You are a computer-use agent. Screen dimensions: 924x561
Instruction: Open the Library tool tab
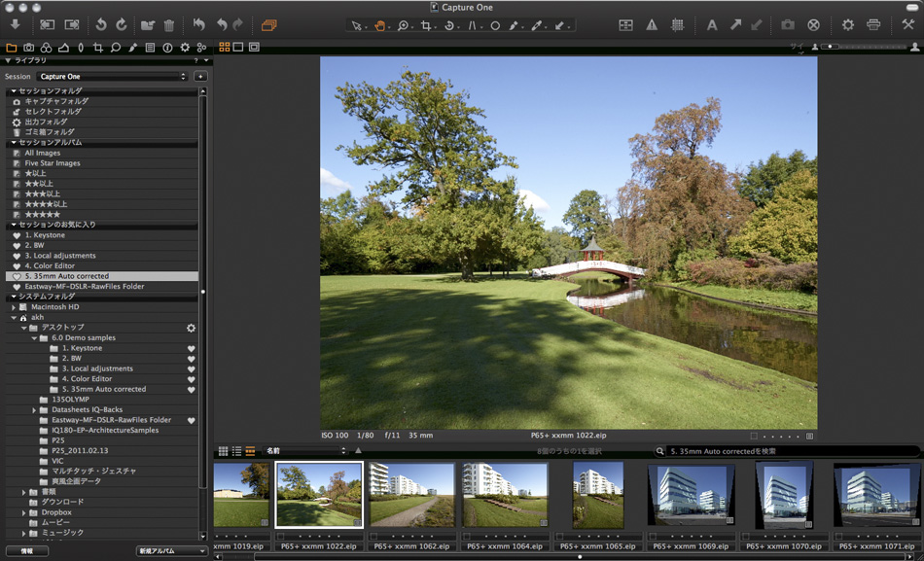click(12, 47)
